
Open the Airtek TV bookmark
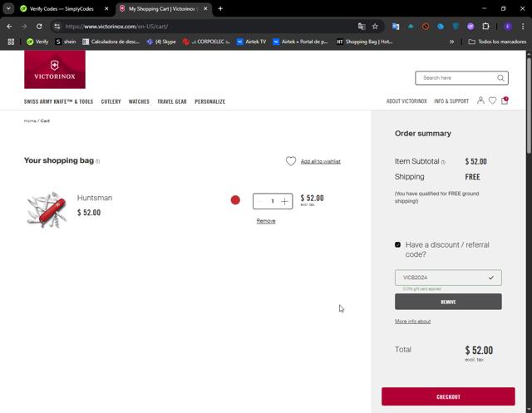[251, 42]
